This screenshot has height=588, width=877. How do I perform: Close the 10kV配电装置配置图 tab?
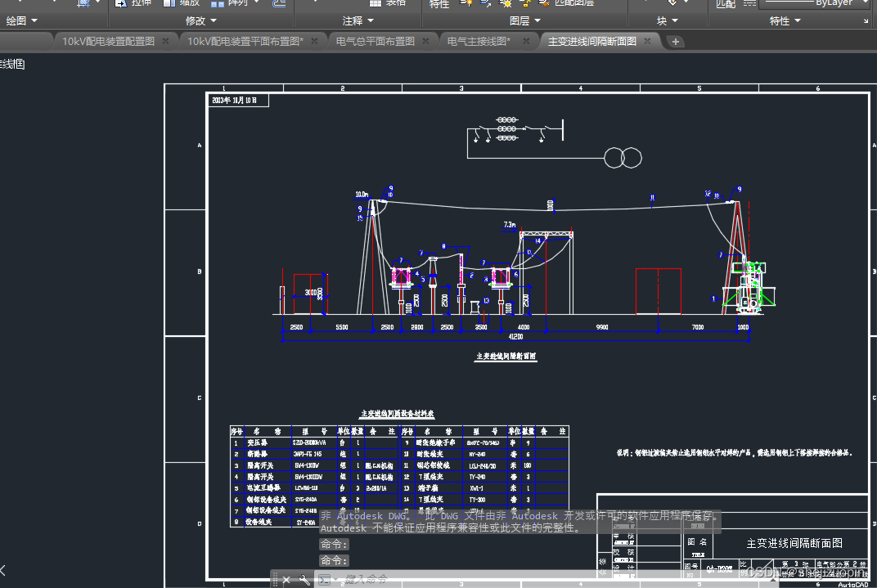pyautogui.click(x=165, y=42)
